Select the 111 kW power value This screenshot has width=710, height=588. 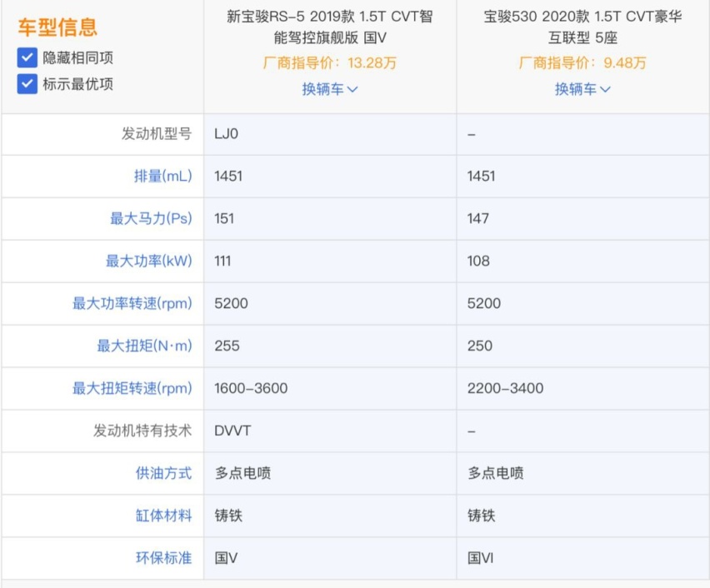(x=222, y=262)
